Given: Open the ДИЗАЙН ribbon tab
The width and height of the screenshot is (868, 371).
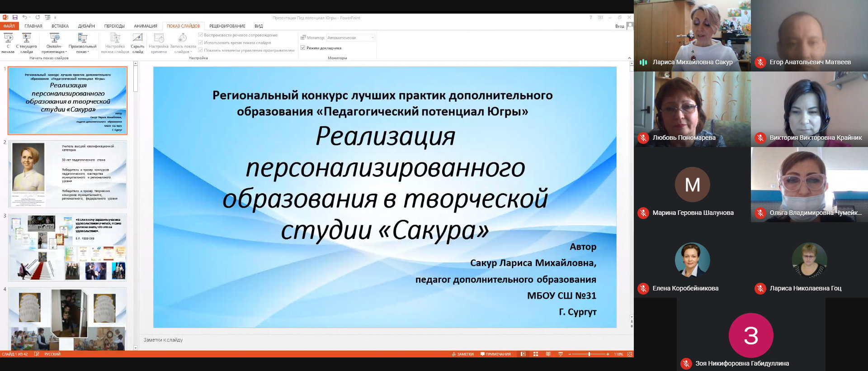Looking at the screenshot, I should 86,26.
